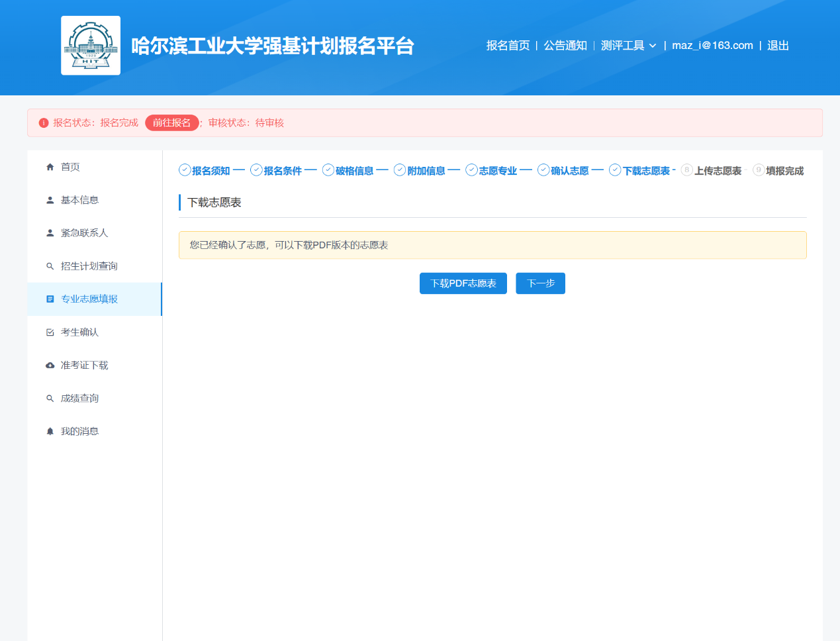Click the form icon beside 专业志愿填报

50,299
